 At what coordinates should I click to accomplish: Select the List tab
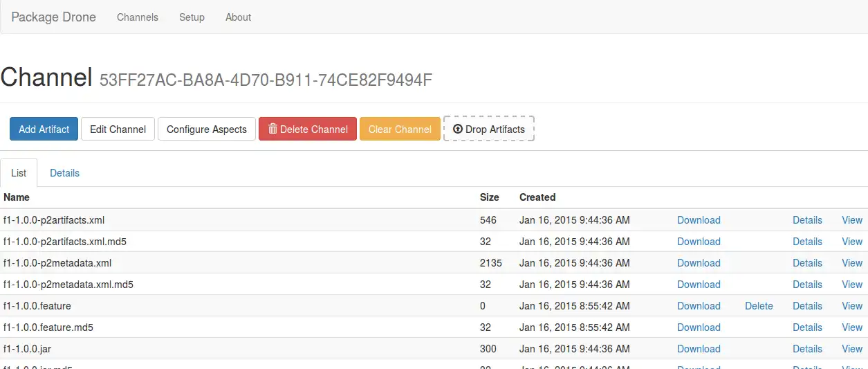[x=19, y=173]
